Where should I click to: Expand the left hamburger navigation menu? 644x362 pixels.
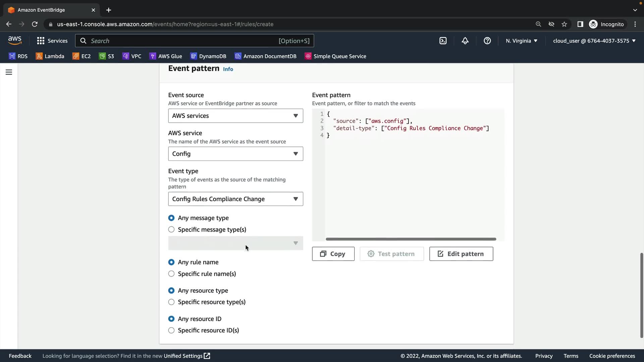9,72
